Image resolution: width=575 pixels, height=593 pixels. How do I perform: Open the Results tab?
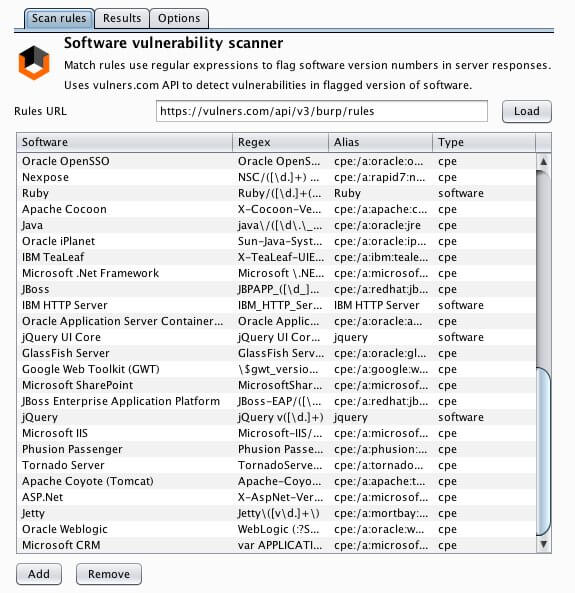click(x=122, y=18)
